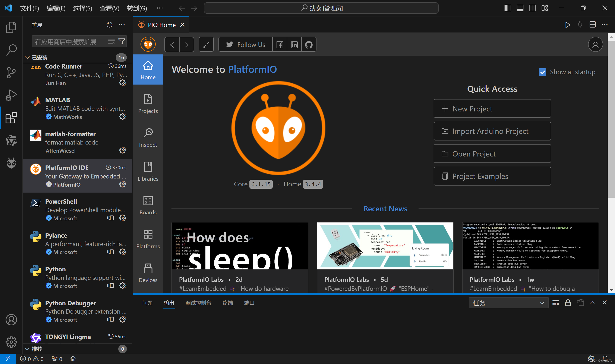This screenshot has height=364, width=615.
Task: Open extensions view more actions menu
Action: (x=122, y=25)
